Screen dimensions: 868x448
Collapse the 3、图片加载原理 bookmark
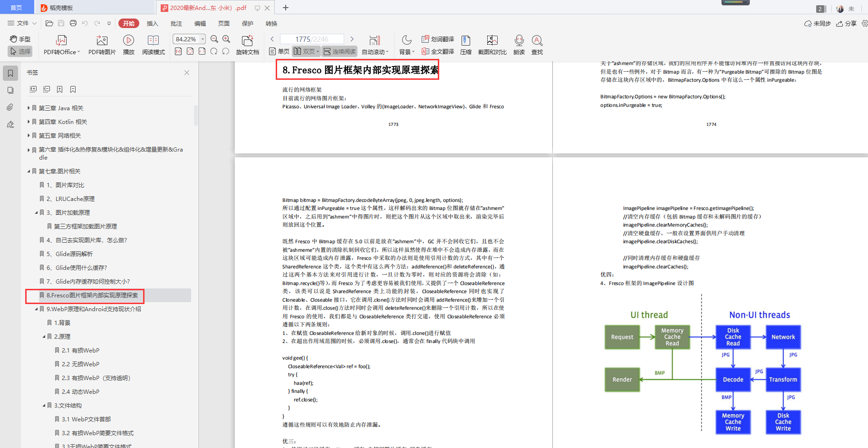pyautogui.click(x=36, y=212)
